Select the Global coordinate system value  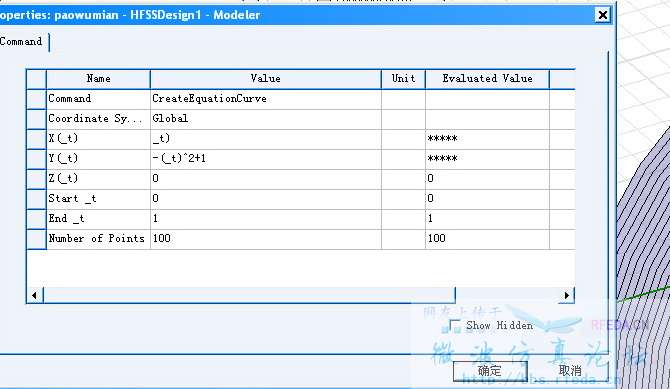coord(266,119)
